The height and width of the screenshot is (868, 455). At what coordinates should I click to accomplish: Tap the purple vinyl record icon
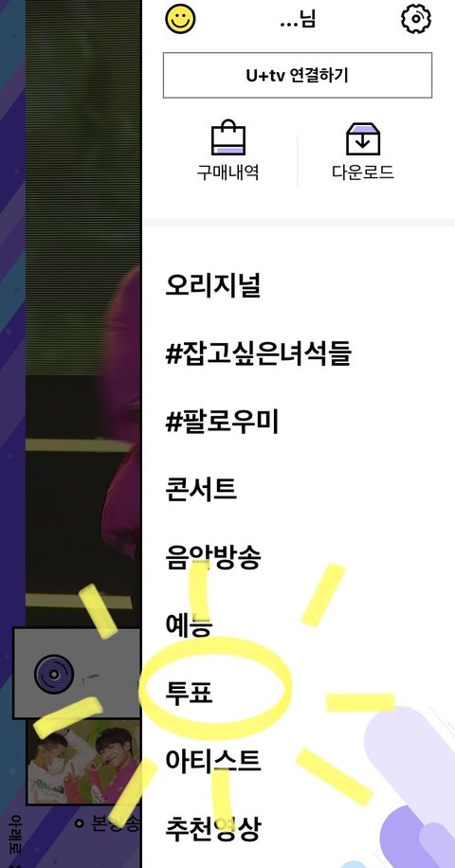click(54, 675)
